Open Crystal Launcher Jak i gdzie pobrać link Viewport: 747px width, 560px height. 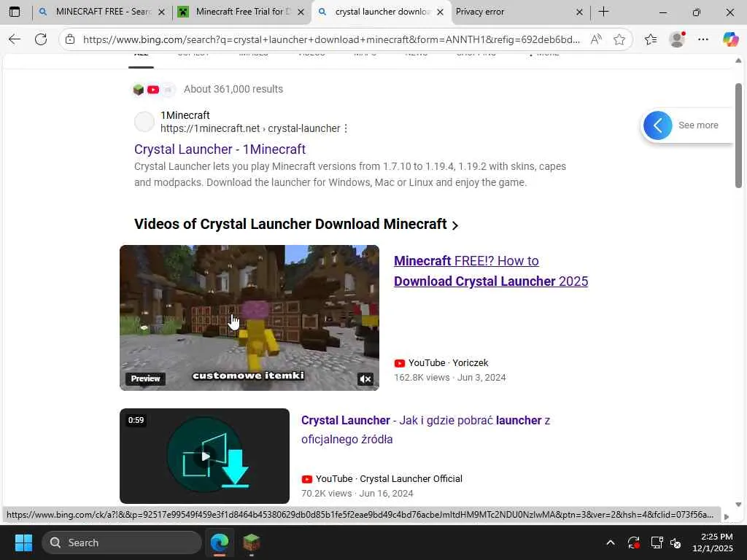tap(425, 429)
